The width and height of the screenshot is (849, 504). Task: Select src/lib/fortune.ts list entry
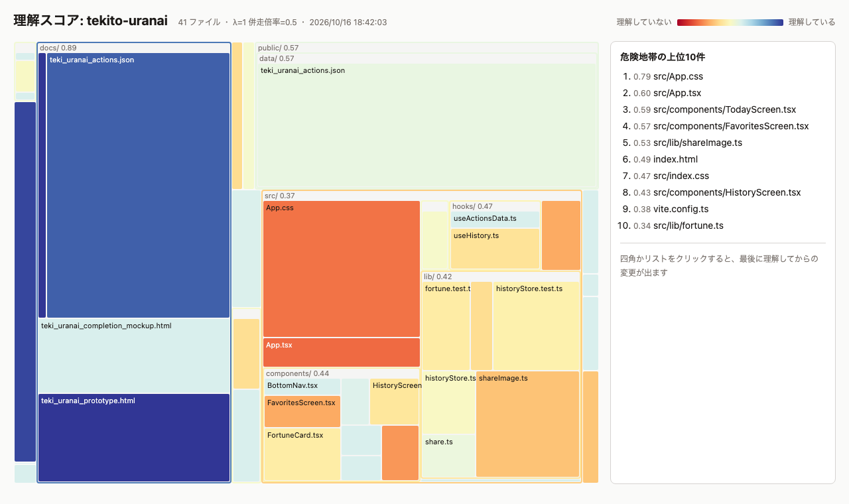pos(688,225)
